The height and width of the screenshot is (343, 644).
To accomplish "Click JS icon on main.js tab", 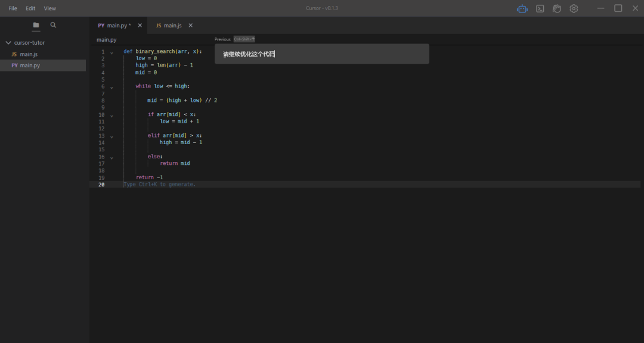I will point(159,26).
